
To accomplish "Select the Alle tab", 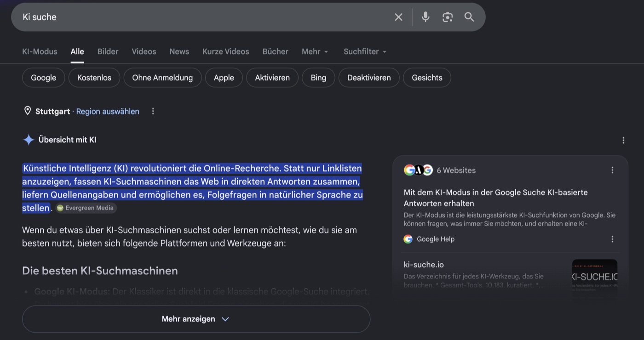I will click(77, 51).
